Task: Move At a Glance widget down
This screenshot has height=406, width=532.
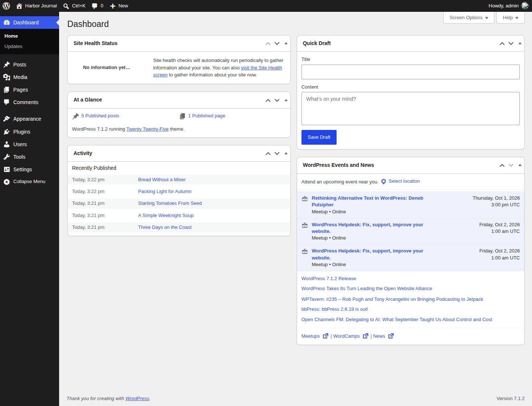Action: [277, 100]
